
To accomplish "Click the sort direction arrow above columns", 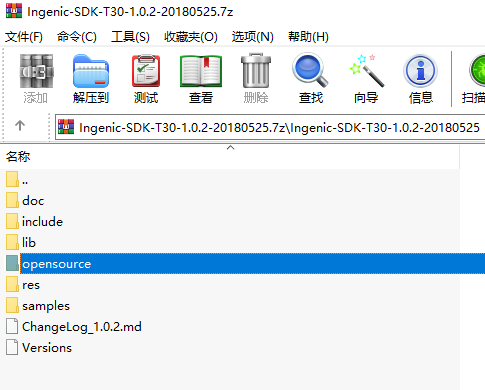I will 230,147.
